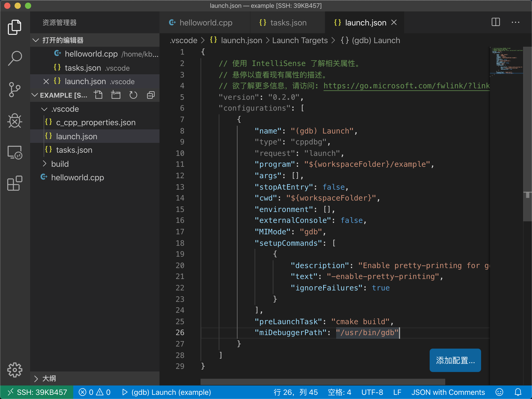Screen dimensions: 532x399
Task: Create new folder via Explorer icon
Action: pos(116,95)
